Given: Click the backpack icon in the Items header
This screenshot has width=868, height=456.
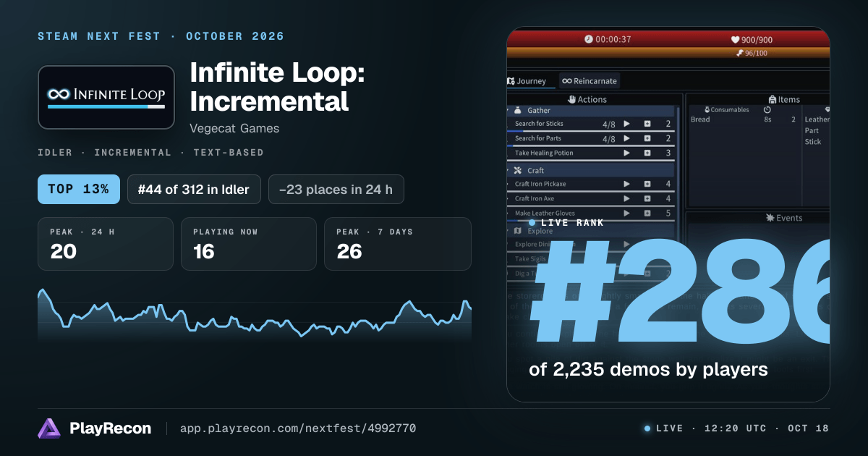Looking at the screenshot, I should [773, 99].
